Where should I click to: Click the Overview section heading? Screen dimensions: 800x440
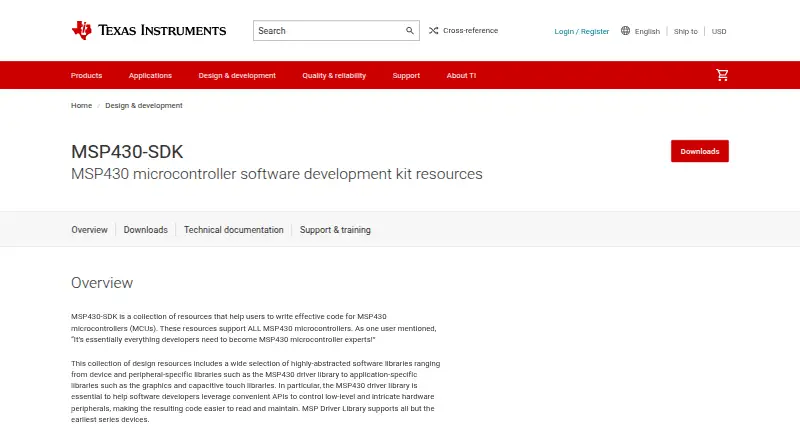click(x=102, y=283)
